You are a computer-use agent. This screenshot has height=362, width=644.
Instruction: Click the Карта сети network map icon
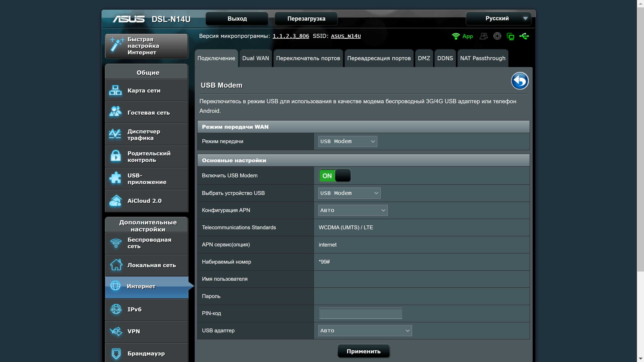click(116, 90)
